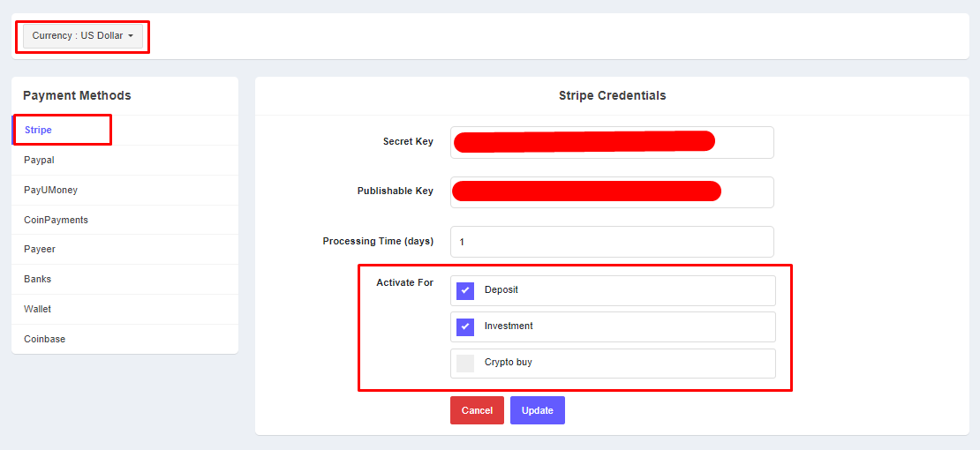Focus the Processing Time days field
Screen dimensions: 980x450
pyautogui.click(x=611, y=242)
